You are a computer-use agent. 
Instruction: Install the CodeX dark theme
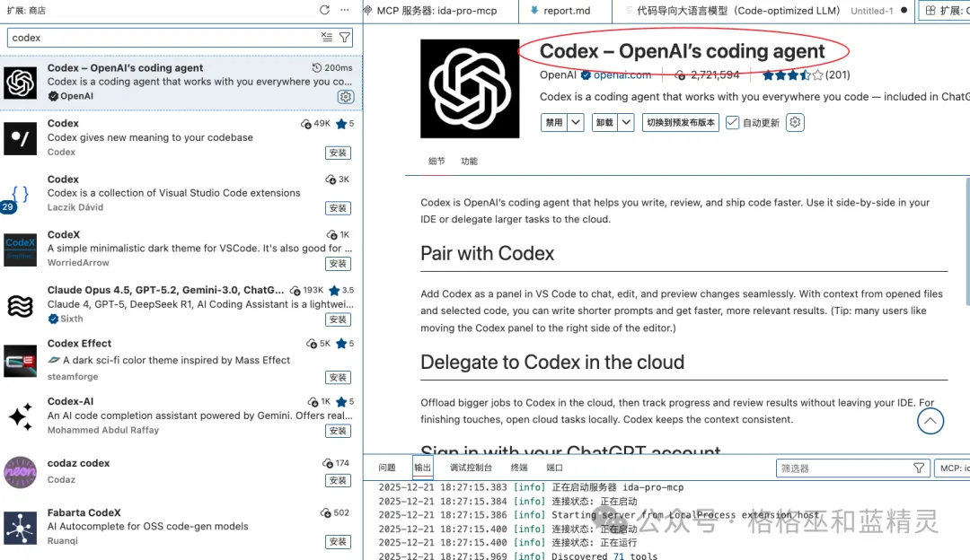click(338, 264)
